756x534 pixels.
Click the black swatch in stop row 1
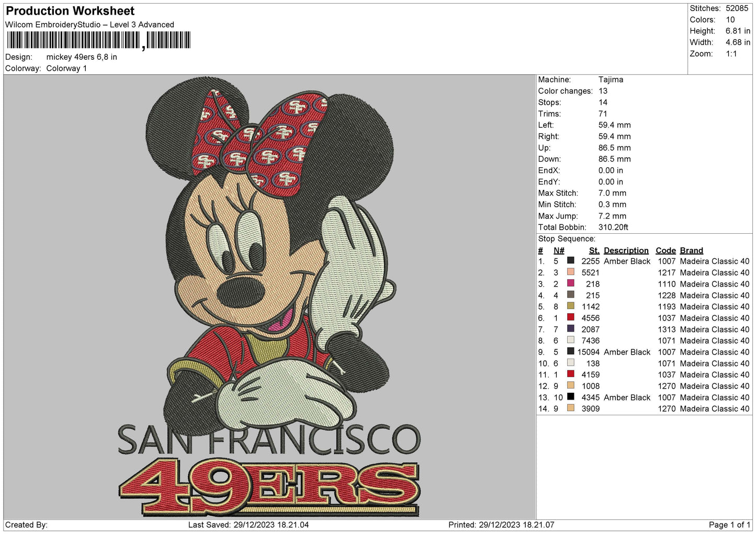[x=571, y=260]
